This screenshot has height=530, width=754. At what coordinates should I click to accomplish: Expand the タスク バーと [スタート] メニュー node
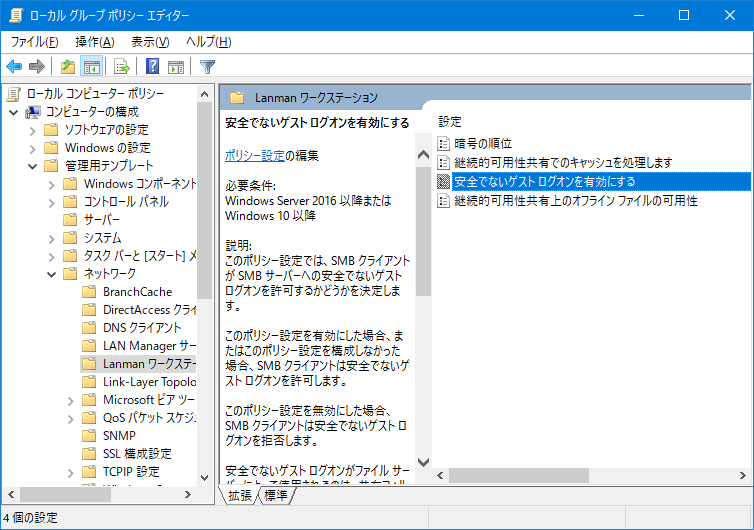tap(52, 257)
